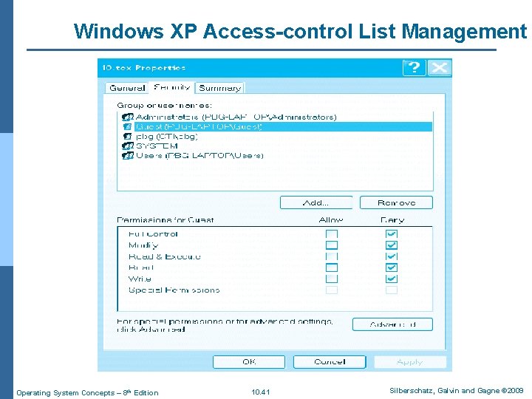Screen dimensions: 532x399
Task: Click the Deny column header
Action: 392,220
